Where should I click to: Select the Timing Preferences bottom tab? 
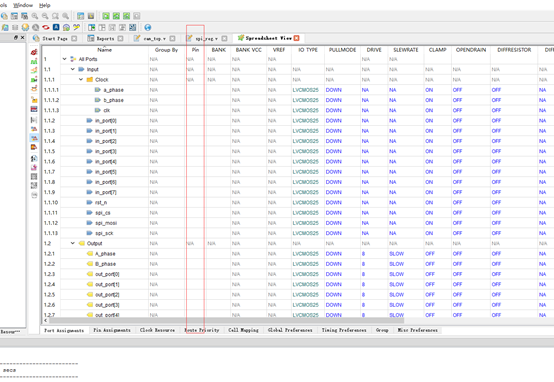(344, 330)
